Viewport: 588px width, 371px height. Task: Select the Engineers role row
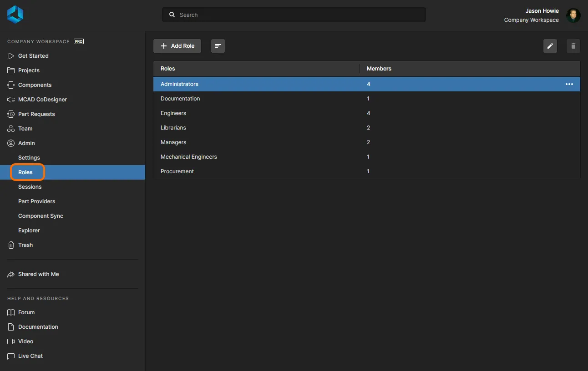pyautogui.click(x=173, y=113)
